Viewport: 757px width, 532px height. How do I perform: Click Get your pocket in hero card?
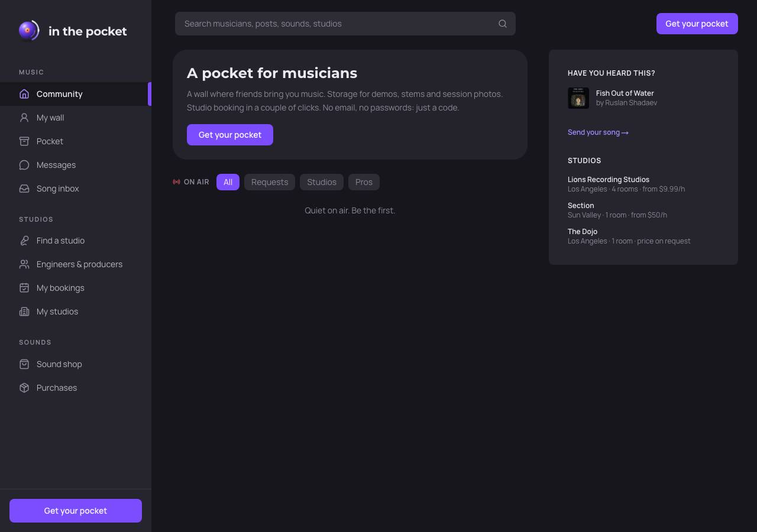pos(230,135)
